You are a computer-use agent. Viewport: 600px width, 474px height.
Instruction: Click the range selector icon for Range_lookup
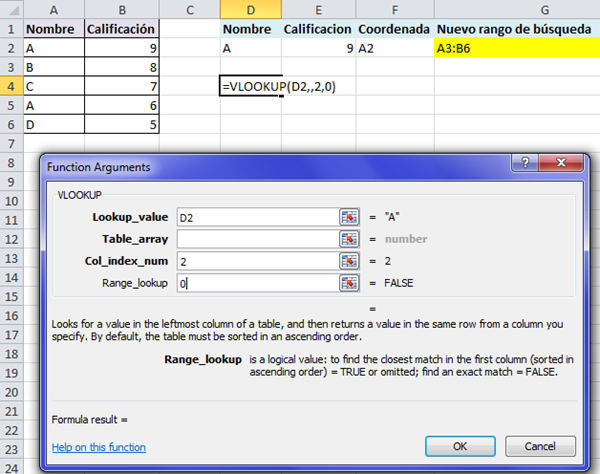pyautogui.click(x=349, y=283)
